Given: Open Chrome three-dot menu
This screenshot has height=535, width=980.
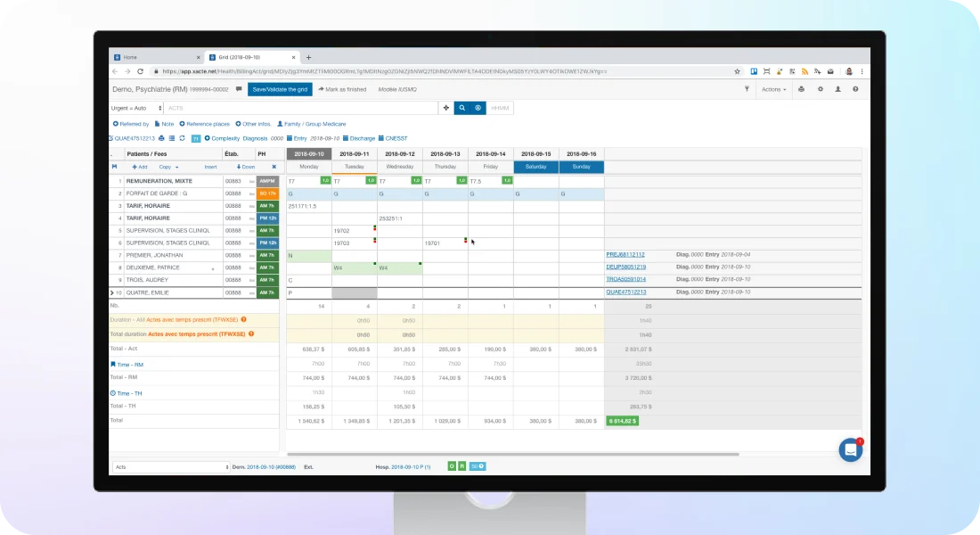Looking at the screenshot, I should [x=862, y=71].
